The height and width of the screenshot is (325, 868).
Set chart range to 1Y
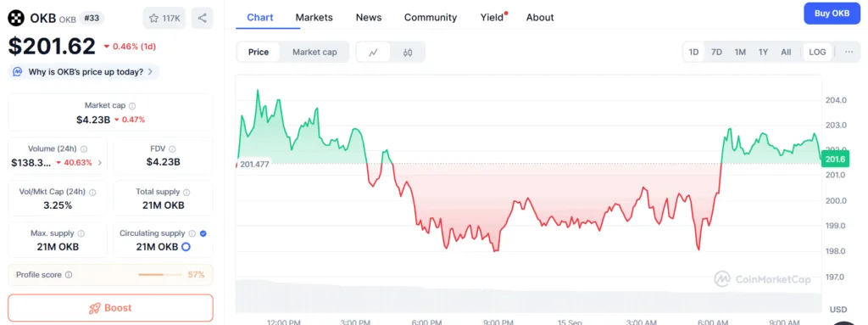pyautogui.click(x=764, y=52)
